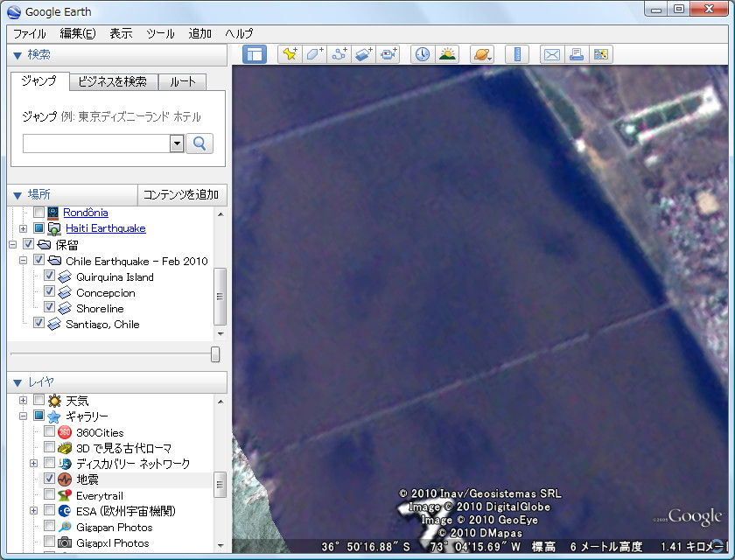The image size is (735, 560).
Task: Print the current view icon
Action: click(577, 54)
